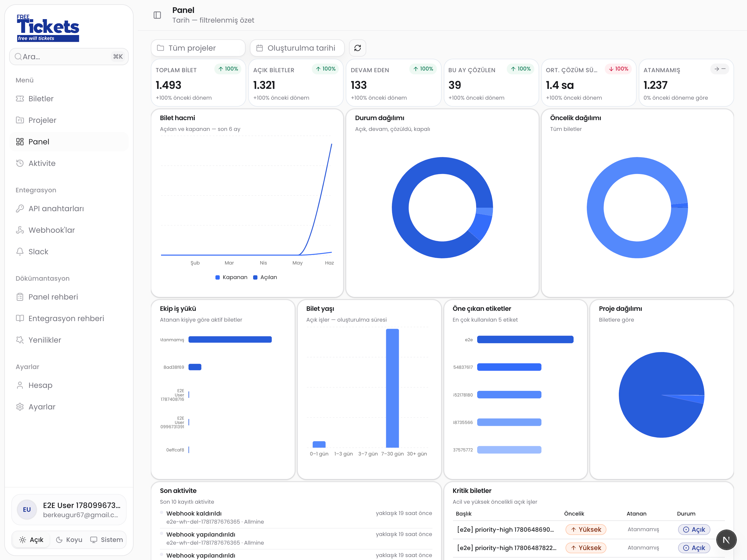Click the Webhook'lar webhook icon
The height and width of the screenshot is (560, 747).
[20, 230]
